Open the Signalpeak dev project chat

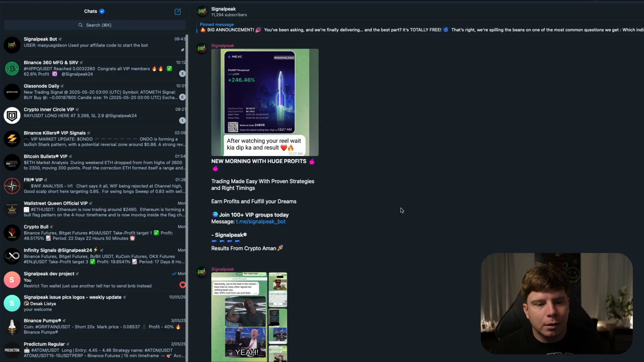click(95, 280)
